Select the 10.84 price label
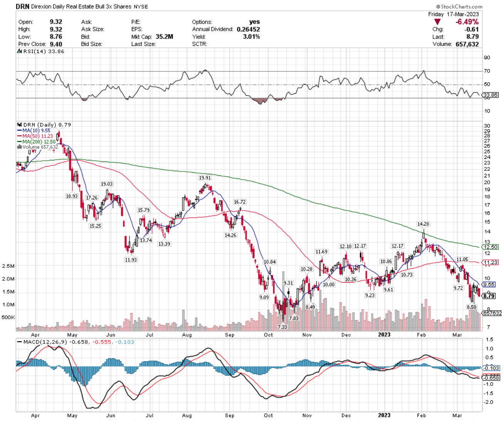The image size is (504, 421). [270, 262]
